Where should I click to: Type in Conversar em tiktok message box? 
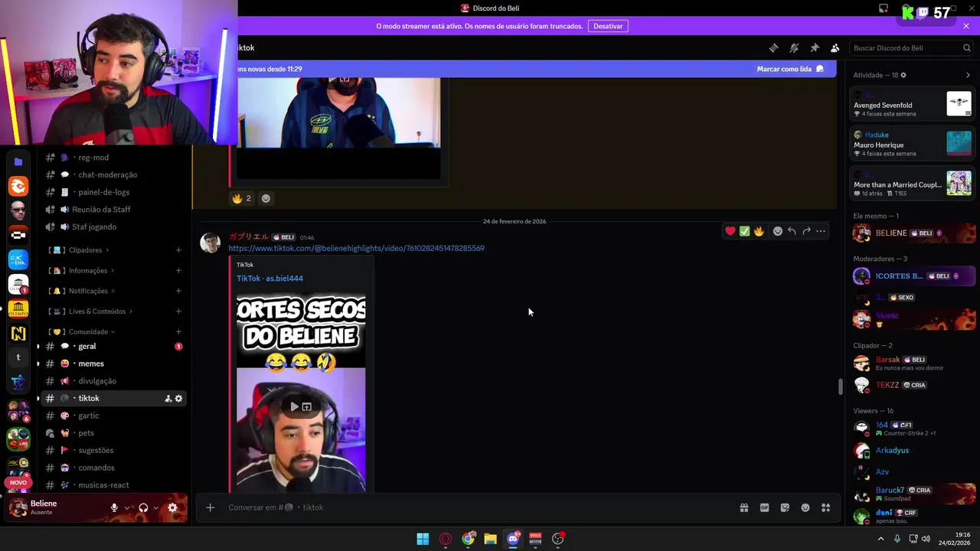click(475, 507)
